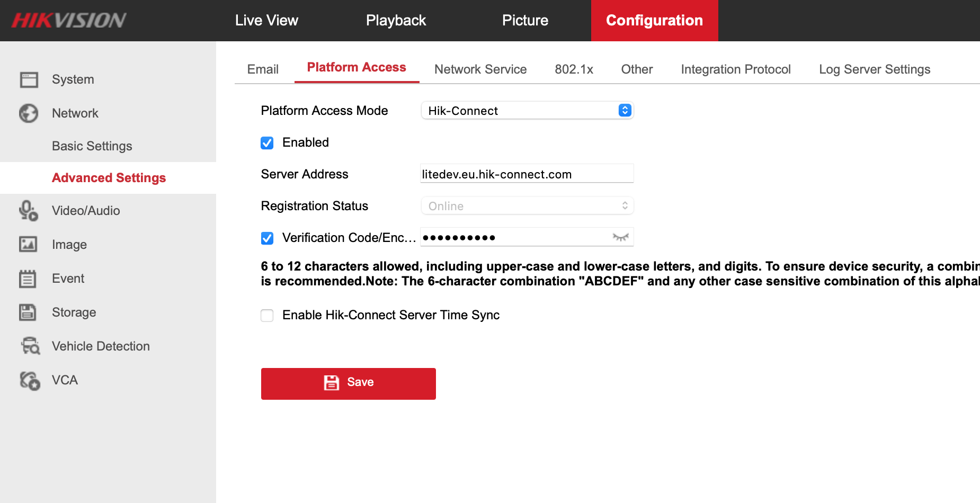The image size is (980, 503).
Task: Click the Enabled checkbox label text
Action: tap(306, 142)
